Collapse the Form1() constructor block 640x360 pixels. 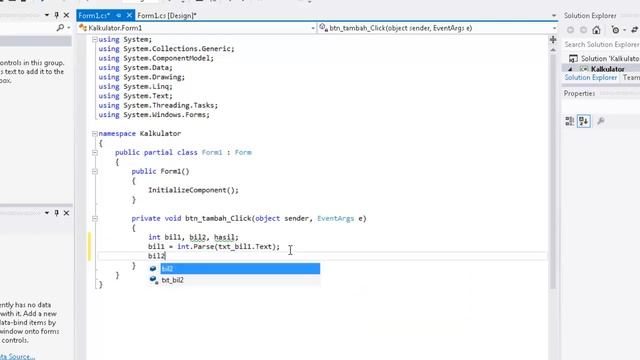pyautogui.click(x=95, y=171)
